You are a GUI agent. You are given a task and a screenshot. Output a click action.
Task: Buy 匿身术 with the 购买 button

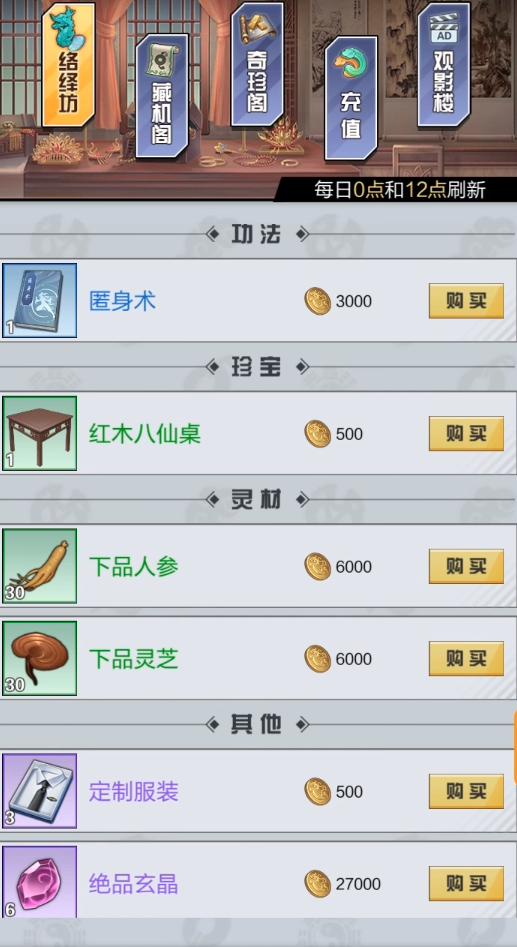[466, 301]
